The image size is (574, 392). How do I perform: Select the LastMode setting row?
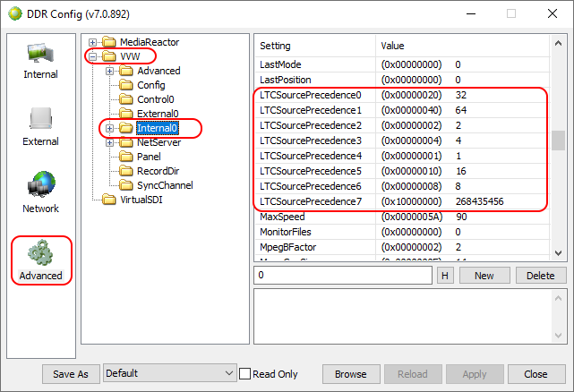coord(402,64)
